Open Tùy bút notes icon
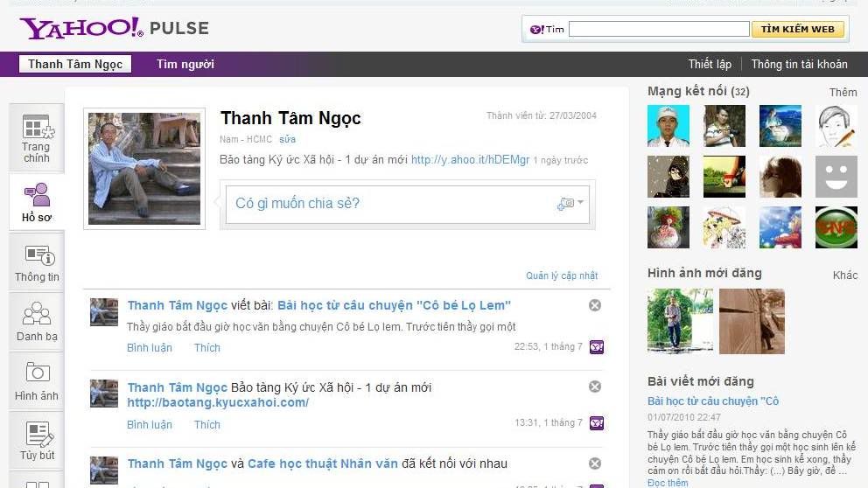This screenshot has width=868, height=488. point(37,441)
